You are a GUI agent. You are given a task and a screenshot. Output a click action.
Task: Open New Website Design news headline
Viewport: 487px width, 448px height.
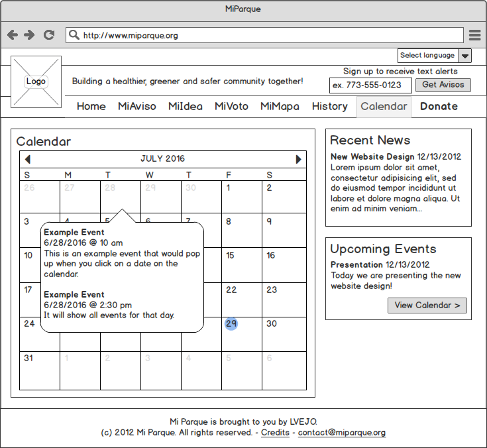click(372, 156)
